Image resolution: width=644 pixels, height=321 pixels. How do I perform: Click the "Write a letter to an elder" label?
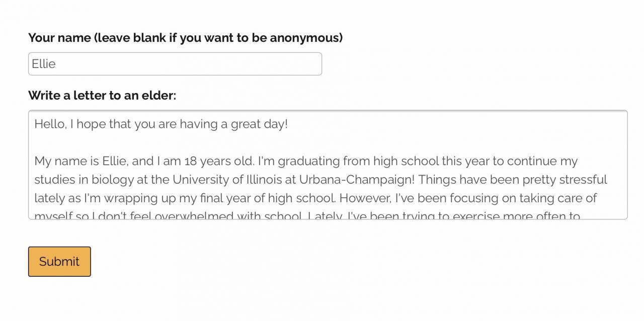click(102, 95)
